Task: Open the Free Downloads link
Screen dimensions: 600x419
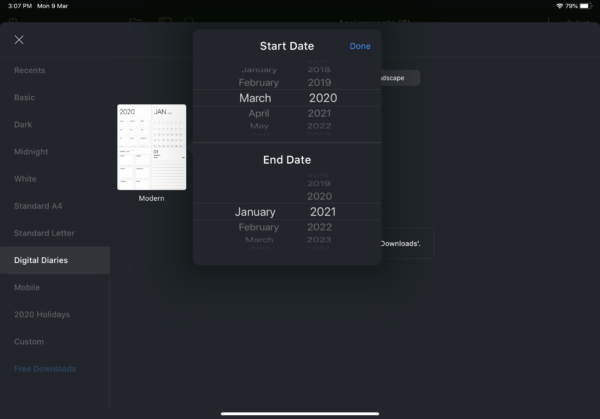Action: [45, 369]
